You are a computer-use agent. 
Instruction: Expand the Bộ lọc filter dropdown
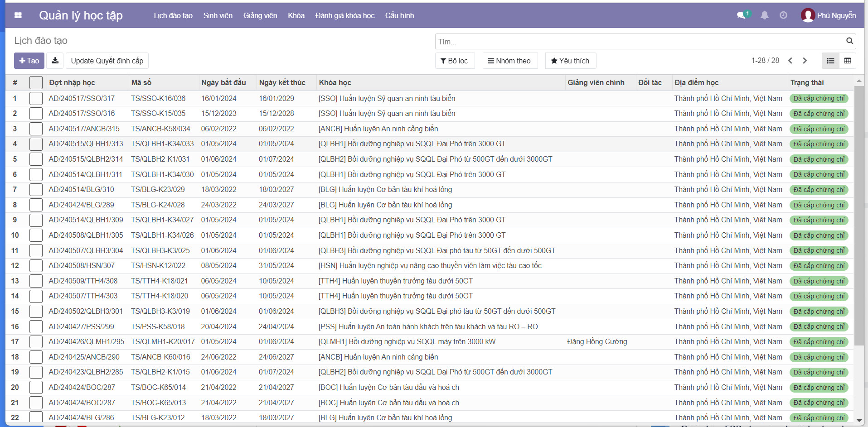455,61
